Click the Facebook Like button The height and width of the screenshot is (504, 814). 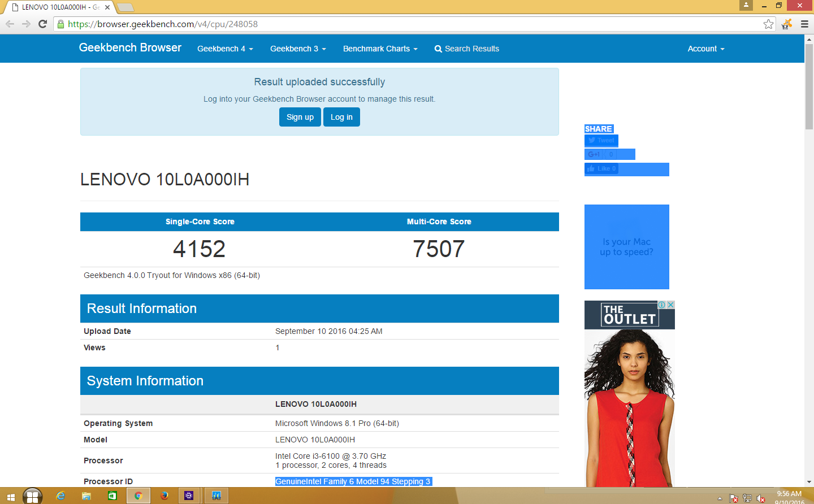601,168
